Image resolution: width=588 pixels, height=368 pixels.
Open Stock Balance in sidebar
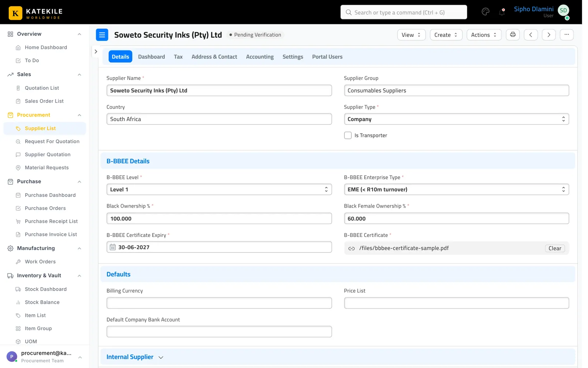tap(42, 302)
